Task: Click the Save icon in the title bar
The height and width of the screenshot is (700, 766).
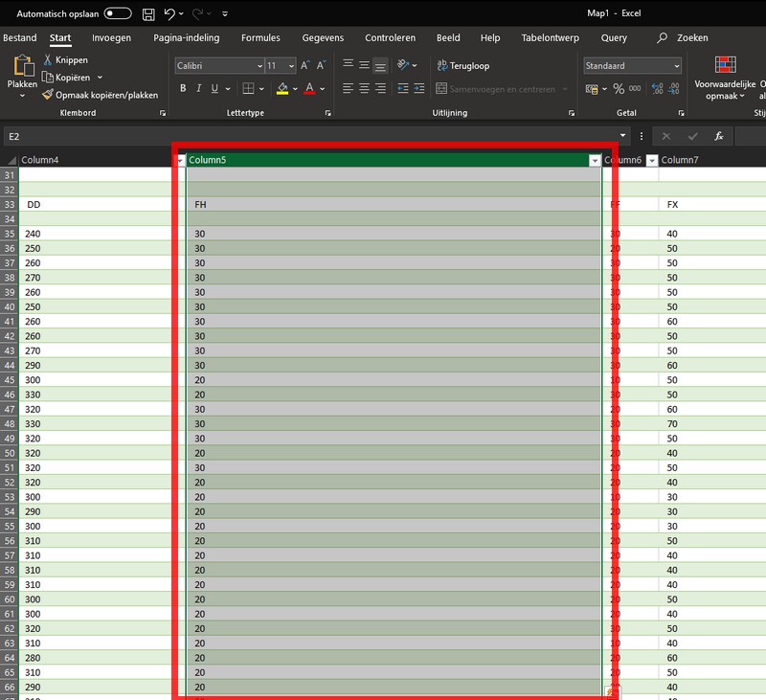Action: point(148,14)
